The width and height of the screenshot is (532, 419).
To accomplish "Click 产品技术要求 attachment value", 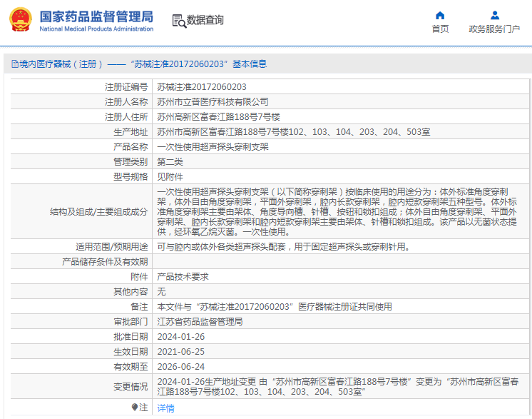I will [183, 277].
